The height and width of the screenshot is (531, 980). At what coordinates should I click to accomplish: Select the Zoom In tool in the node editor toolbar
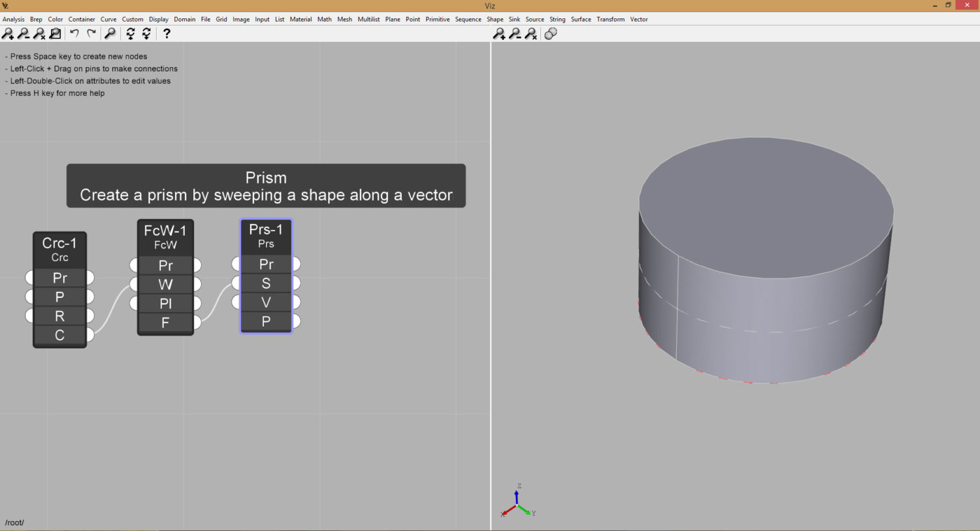(9, 33)
